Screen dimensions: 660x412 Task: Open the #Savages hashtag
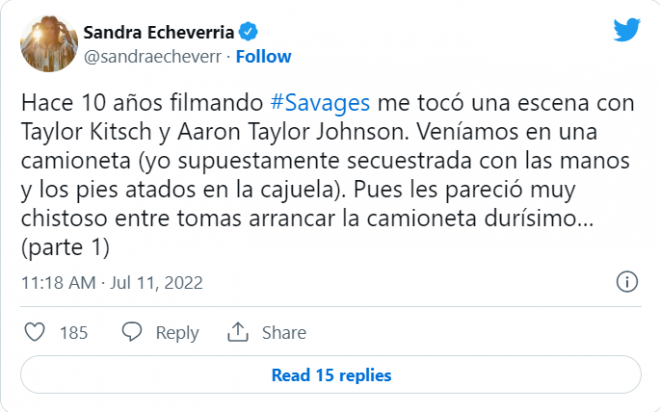pyautogui.click(x=321, y=103)
